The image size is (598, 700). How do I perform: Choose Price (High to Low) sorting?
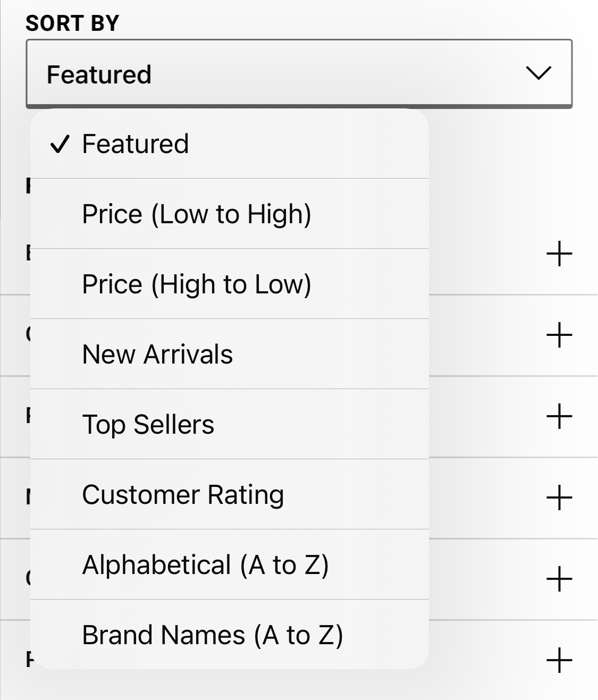tap(197, 284)
